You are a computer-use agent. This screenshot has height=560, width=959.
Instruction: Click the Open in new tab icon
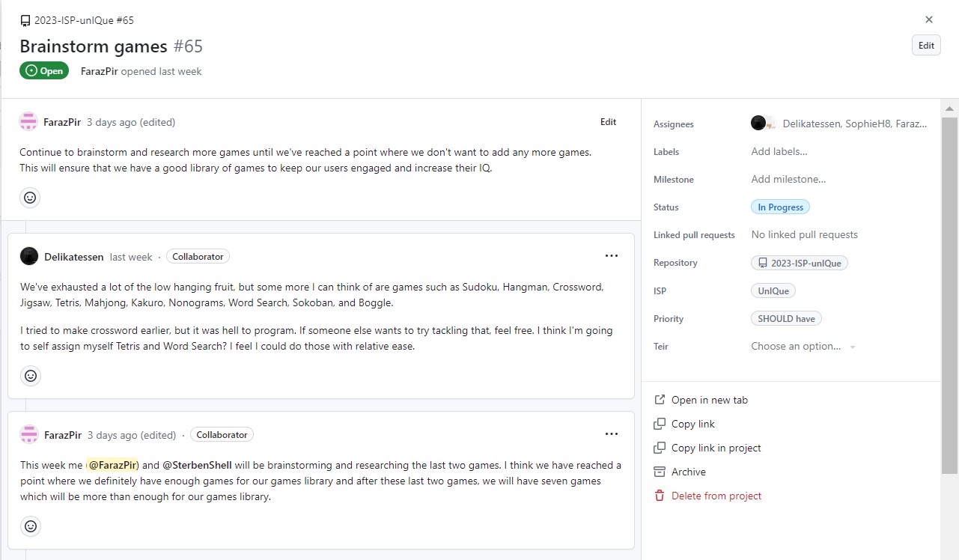(x=661, y=399)
